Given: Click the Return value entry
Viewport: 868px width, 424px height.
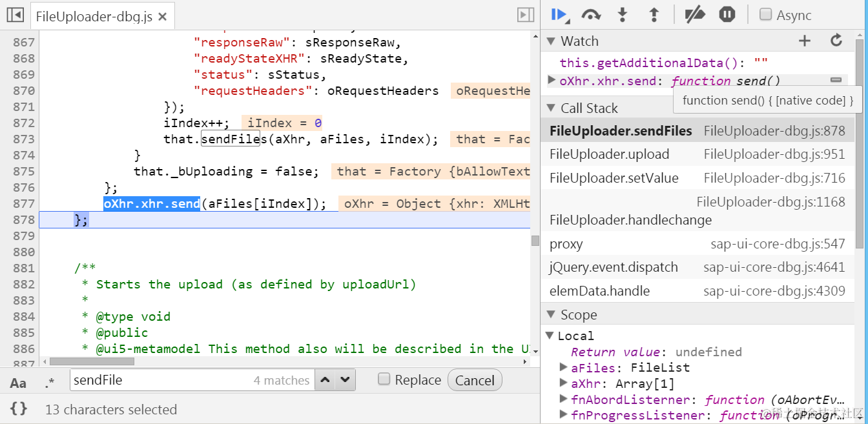Looking at the screenshot, I should pyautogui.click(x=656, y=352).
